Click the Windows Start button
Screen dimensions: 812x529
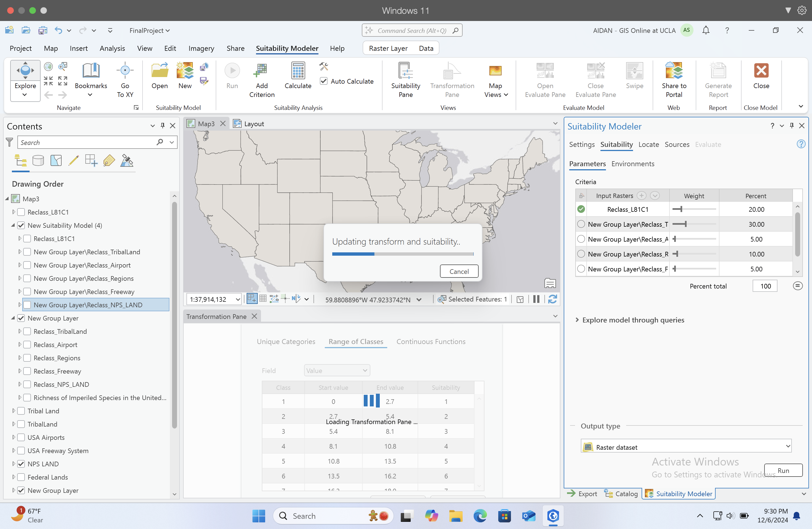[x=259, y=516]
